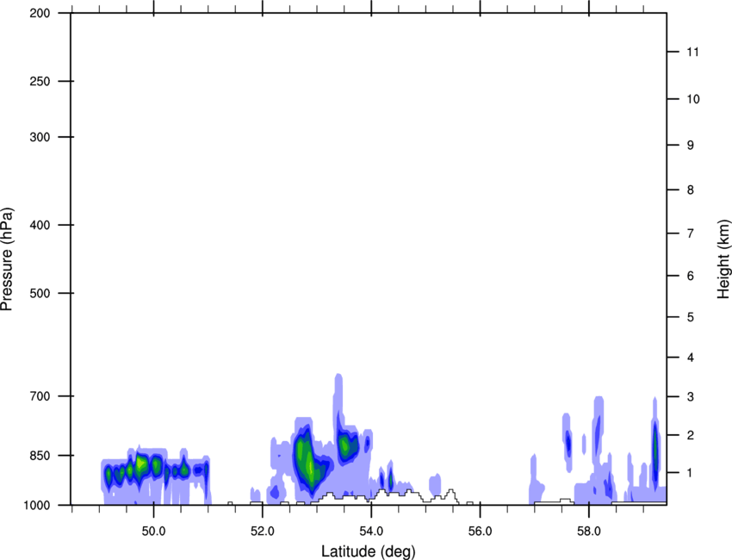Click the 'Pressure (hPa)' axis title
732x560 pixels.
point(7,259)
